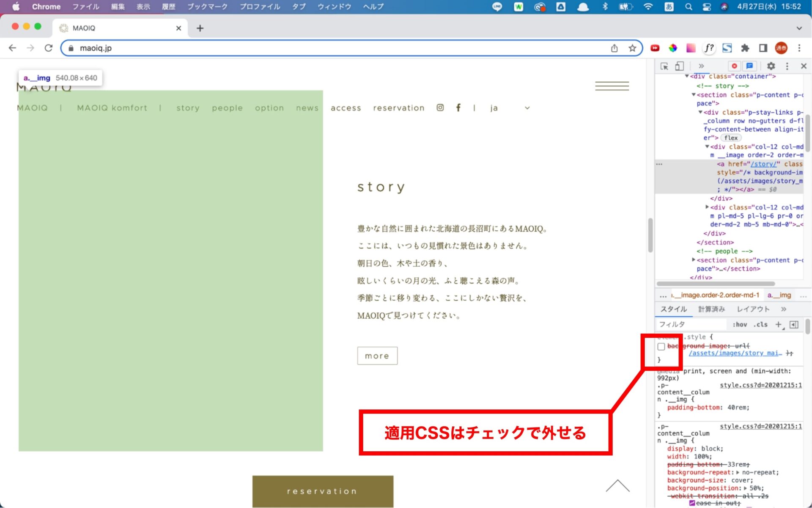Open the tab search chevron dropdown
The height and width of the screenshot is (508, 812).
pos(799,28)
